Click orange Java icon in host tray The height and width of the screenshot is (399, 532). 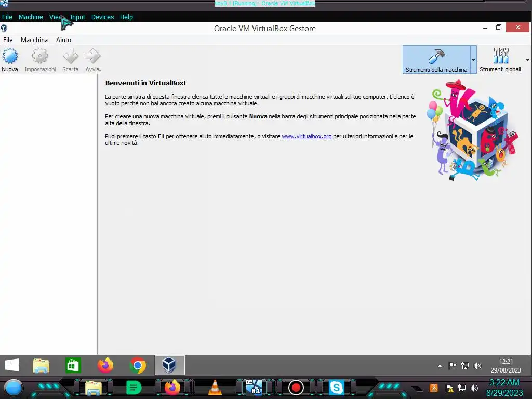[x=434, y=388]
